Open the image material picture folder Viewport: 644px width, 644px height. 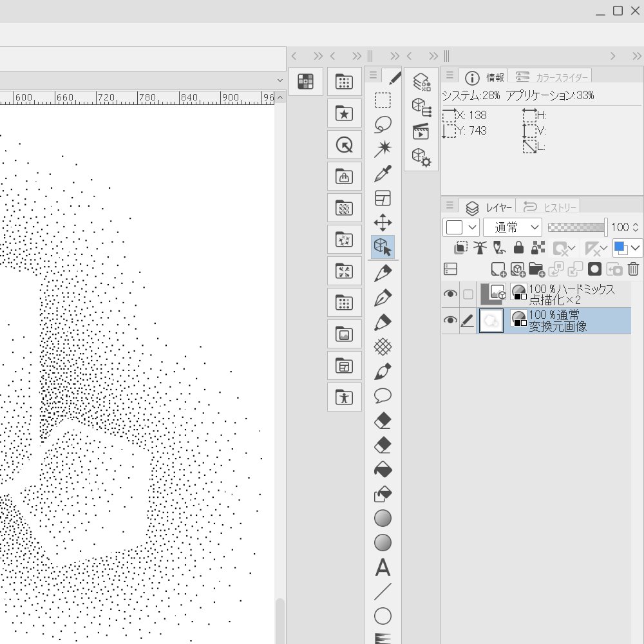click(x=344, y=334)
